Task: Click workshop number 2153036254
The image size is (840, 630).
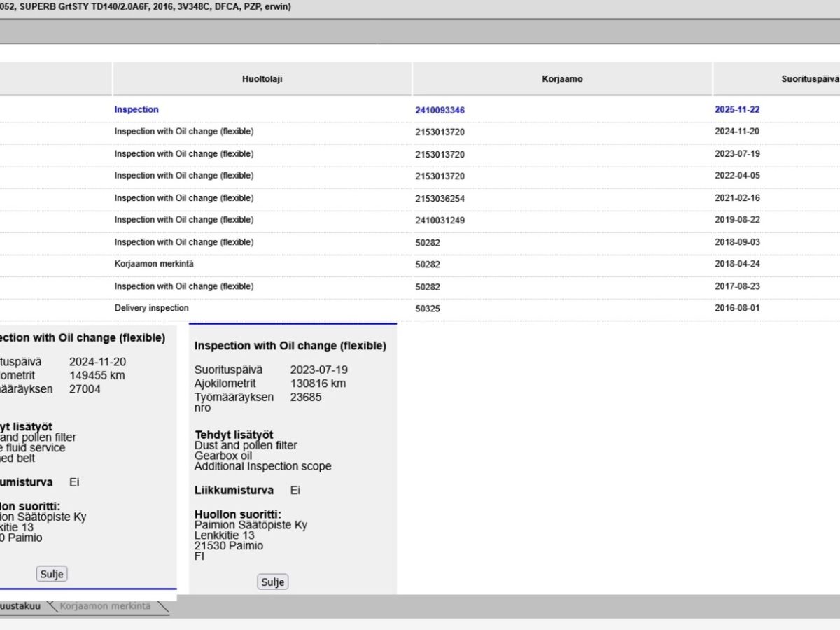Action: (x=440, y=199)
